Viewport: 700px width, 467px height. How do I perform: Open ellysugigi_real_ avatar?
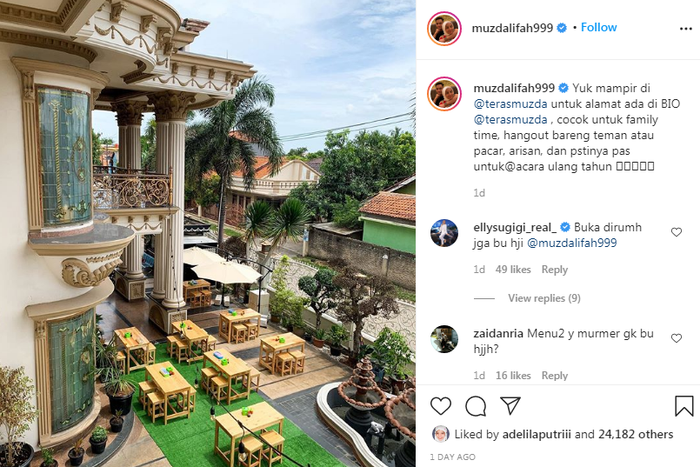point(444,233)
